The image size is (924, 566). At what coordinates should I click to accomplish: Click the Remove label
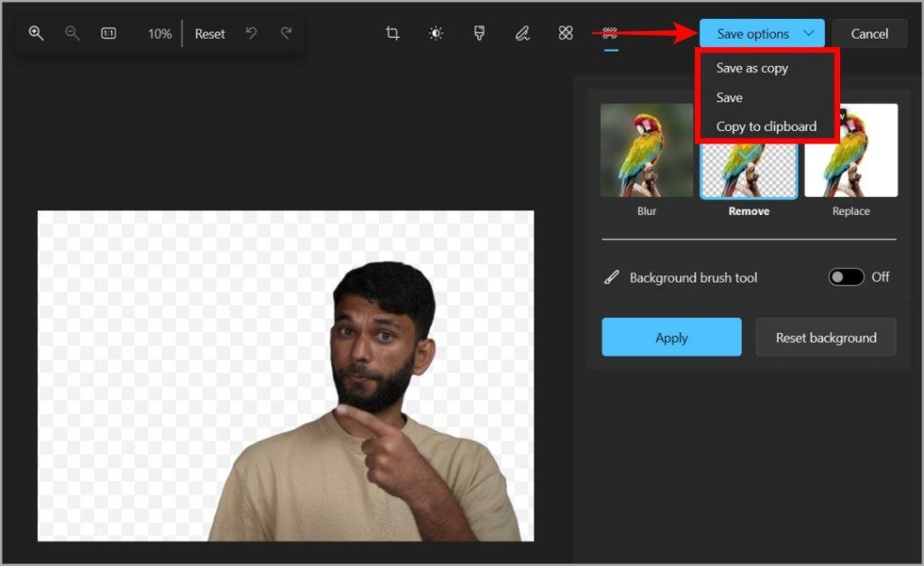point(748,211)
